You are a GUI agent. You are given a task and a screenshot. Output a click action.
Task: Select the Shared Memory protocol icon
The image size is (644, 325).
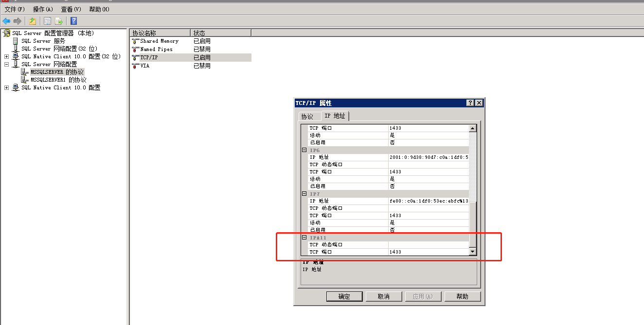pyautogui.click(x=136, y=41)
